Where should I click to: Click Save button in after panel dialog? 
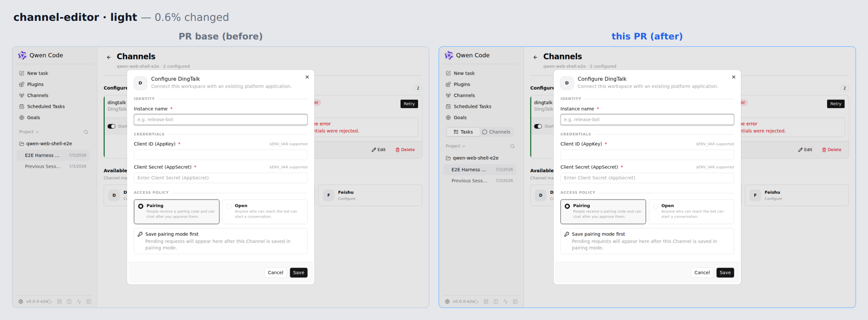(x=725, y=273)
